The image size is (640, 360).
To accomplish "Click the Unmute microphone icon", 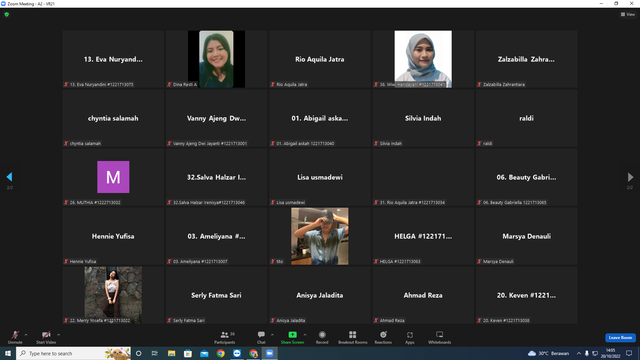I will (15, 335).
